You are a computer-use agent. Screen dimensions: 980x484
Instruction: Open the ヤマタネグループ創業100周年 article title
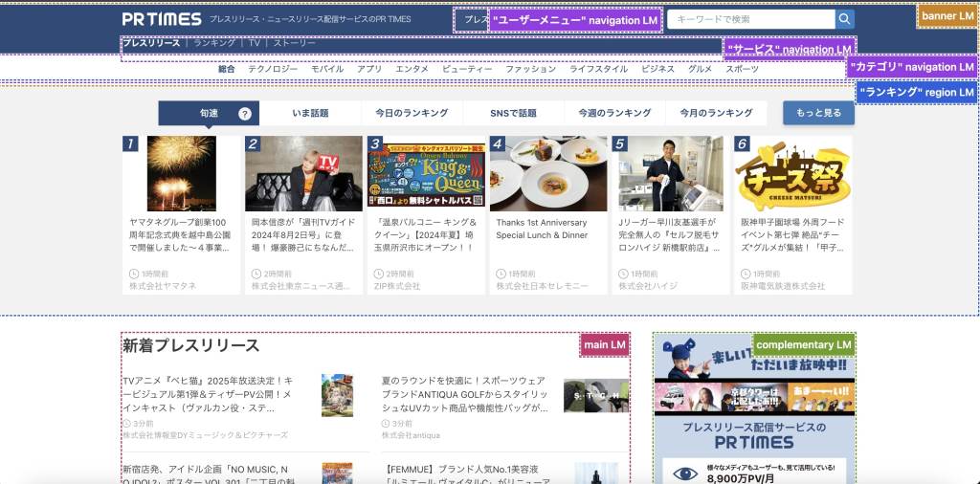[180, 235]
